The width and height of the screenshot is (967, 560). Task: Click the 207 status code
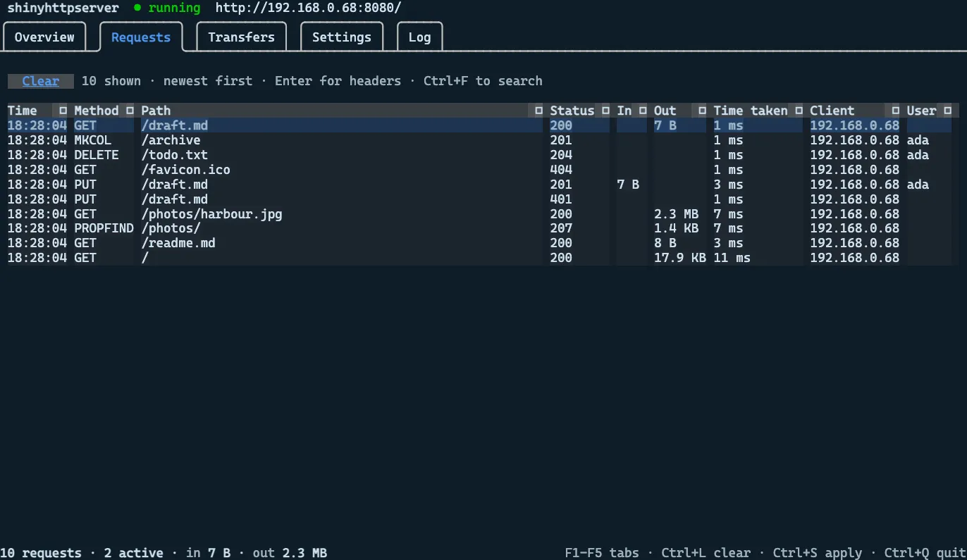(562, 228)
